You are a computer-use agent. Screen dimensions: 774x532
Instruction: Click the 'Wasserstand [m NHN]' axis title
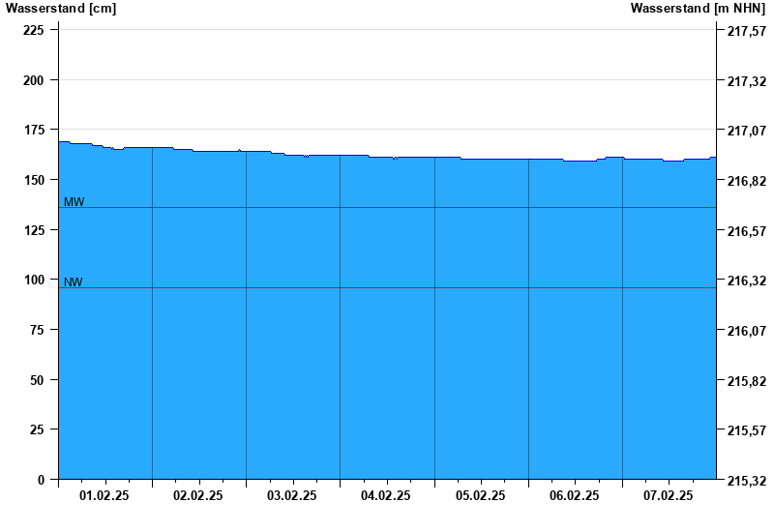698,9
